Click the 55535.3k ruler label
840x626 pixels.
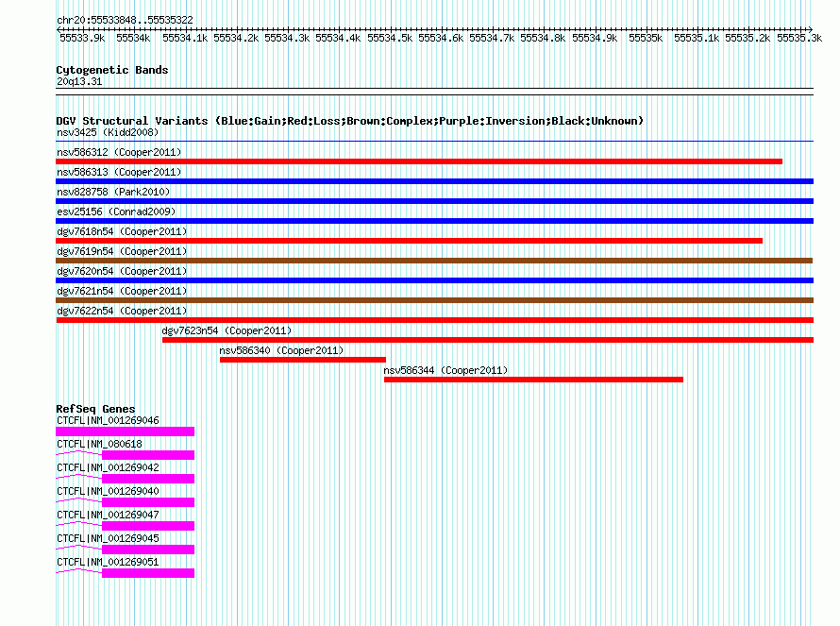coord(799,38)
